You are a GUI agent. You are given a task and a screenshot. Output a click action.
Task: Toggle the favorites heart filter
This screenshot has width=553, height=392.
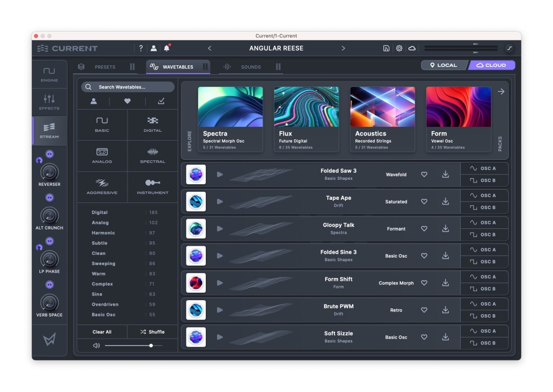127,101
